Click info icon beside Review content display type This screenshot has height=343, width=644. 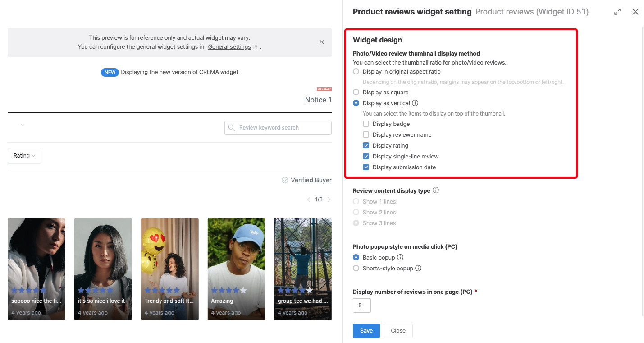pos(436,190)
